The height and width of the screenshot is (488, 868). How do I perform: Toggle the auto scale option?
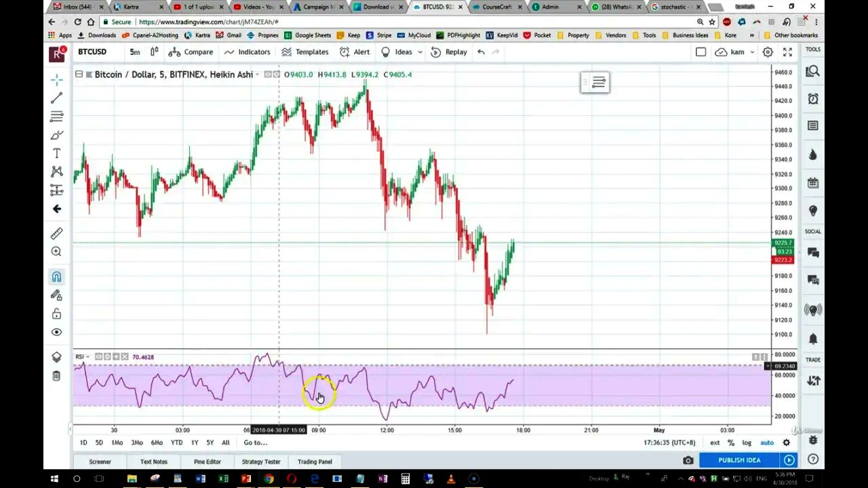(767, 443)
